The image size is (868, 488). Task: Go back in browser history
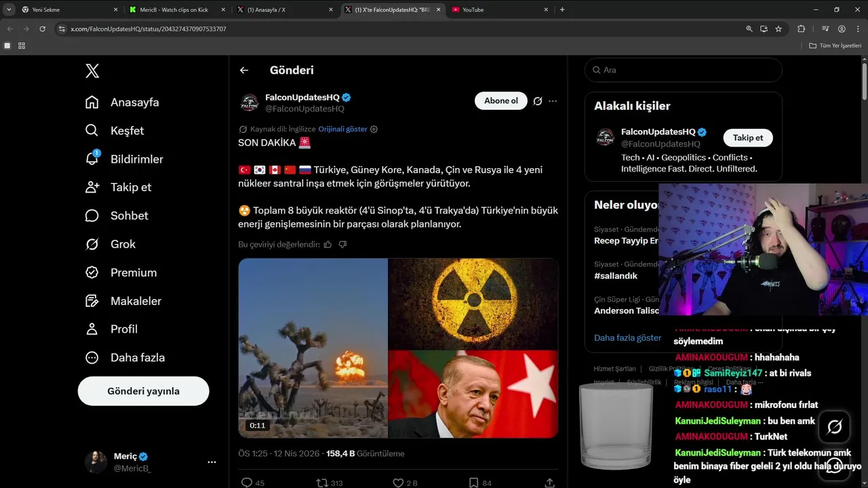10,29
